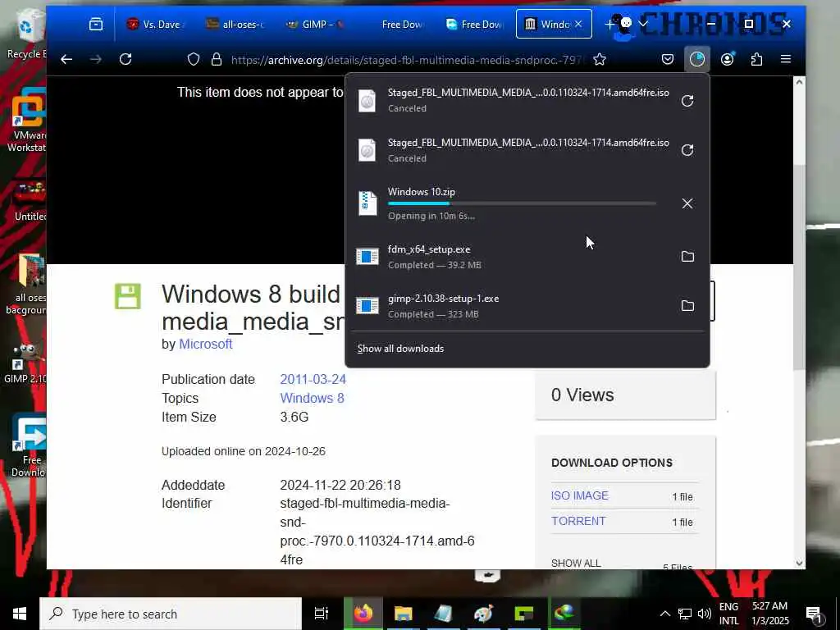Expand the list all tabs chevron
The height and width of the screenshot is (630, 840).
pyautogui.click(x=643, y=24)
